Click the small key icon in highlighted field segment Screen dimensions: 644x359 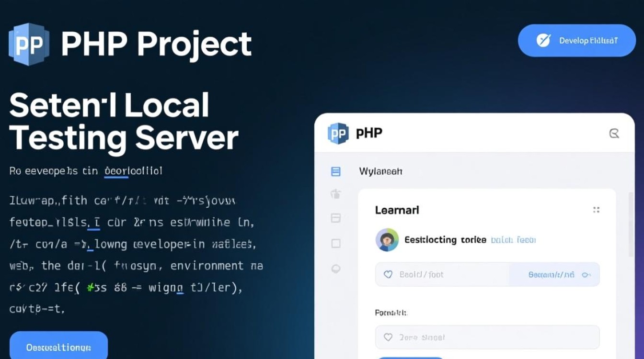(x=585, y=275)
